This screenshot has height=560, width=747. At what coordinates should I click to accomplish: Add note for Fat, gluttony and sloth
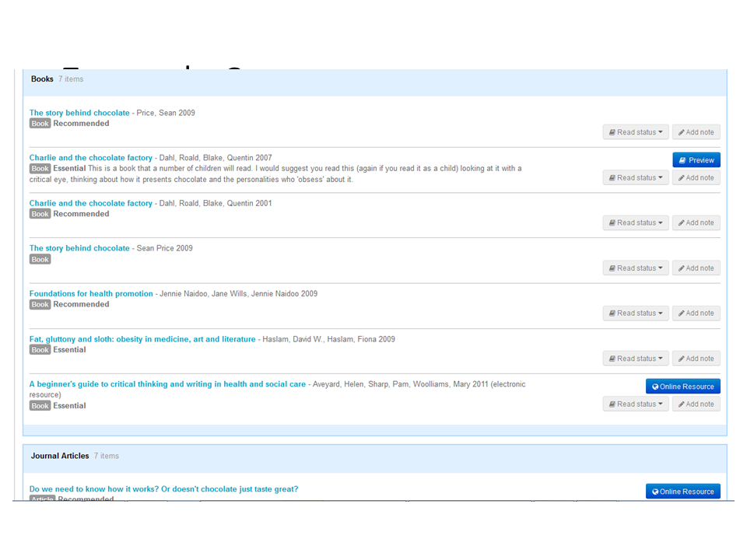pos(696,359)
